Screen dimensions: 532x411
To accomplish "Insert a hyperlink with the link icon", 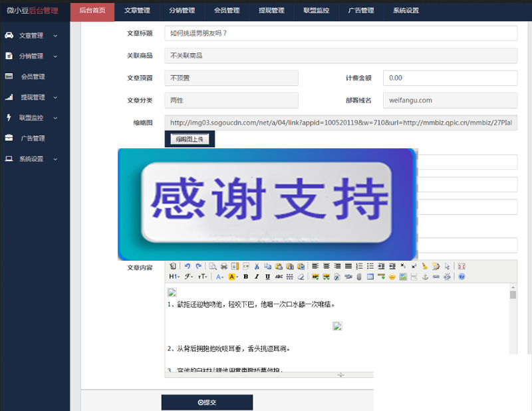I will [x=434, y=275].
